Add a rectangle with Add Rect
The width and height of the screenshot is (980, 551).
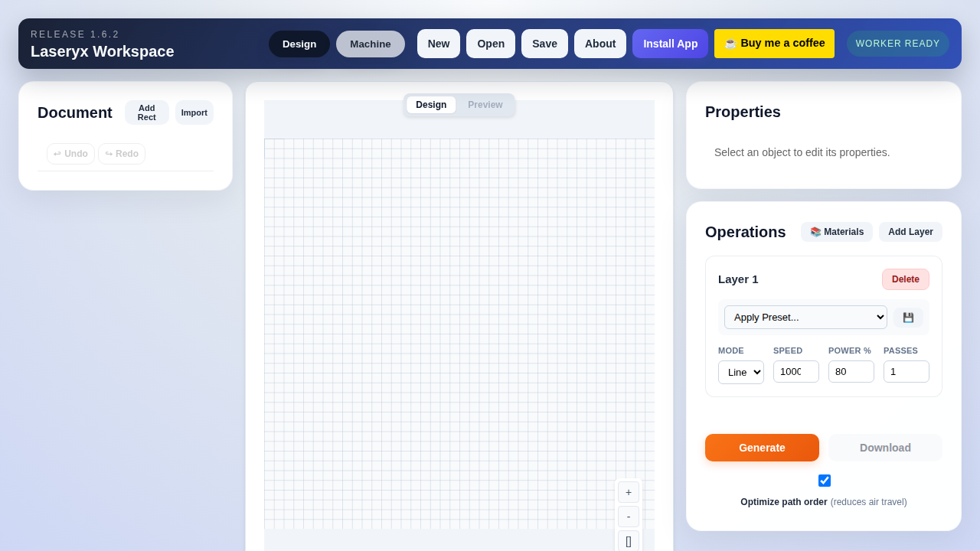tap(147, 112)
